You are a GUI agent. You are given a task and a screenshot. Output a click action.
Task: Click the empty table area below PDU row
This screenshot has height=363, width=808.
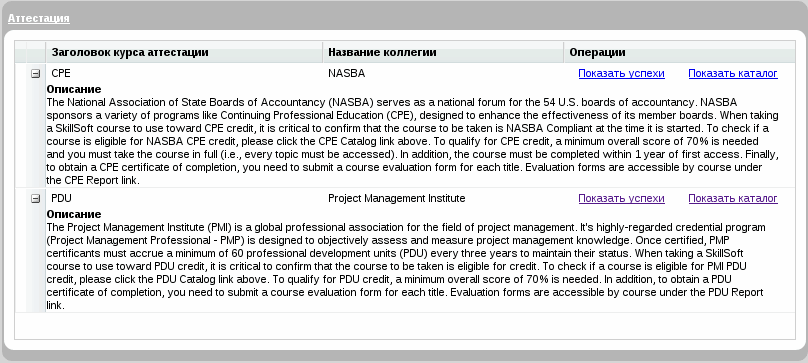coord(405,325)
